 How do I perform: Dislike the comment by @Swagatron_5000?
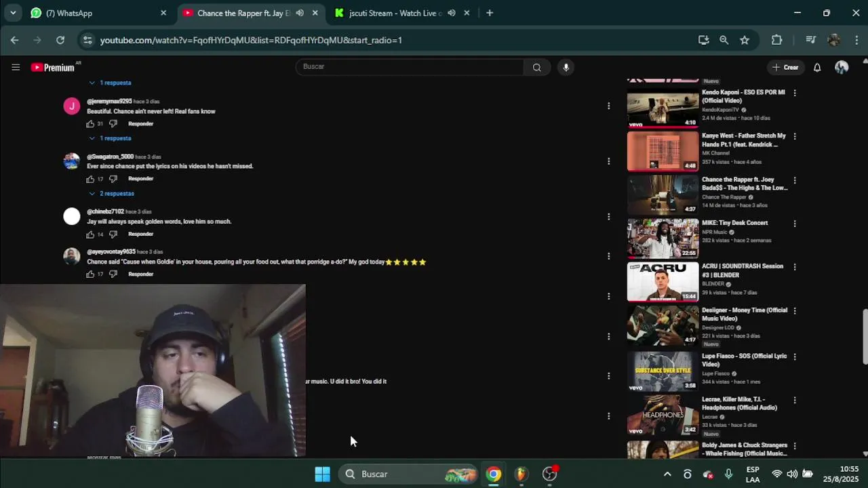click(x=113, y=179)
